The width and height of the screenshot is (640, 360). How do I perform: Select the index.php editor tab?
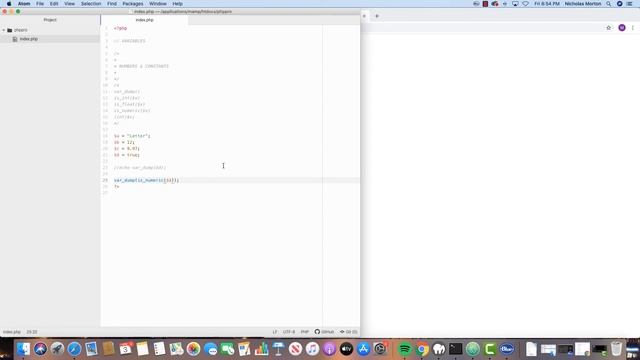(144, 20)
